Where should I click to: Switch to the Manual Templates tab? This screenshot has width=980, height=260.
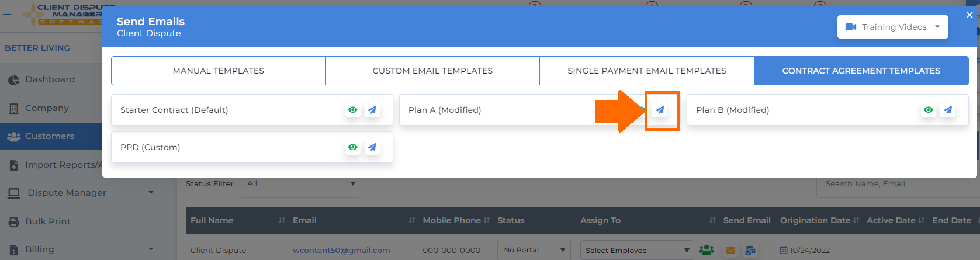coord(219,71)
